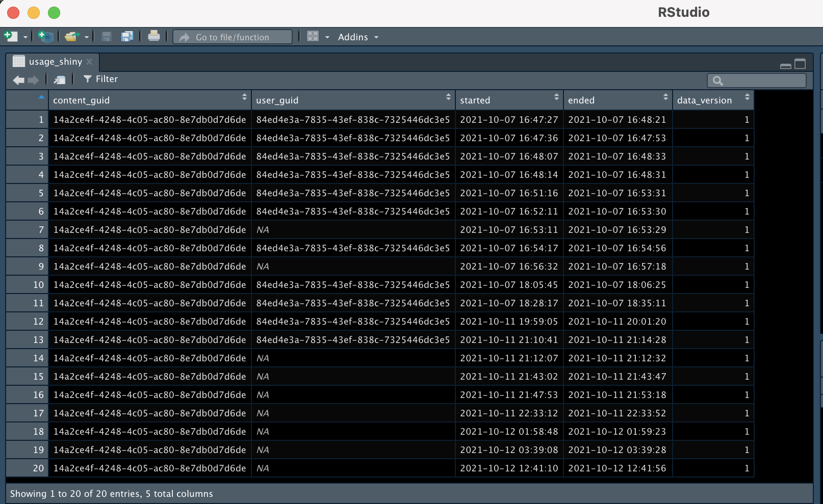Click the Open File folder icon
The image size is (823, 504).
tap(71, 37)
